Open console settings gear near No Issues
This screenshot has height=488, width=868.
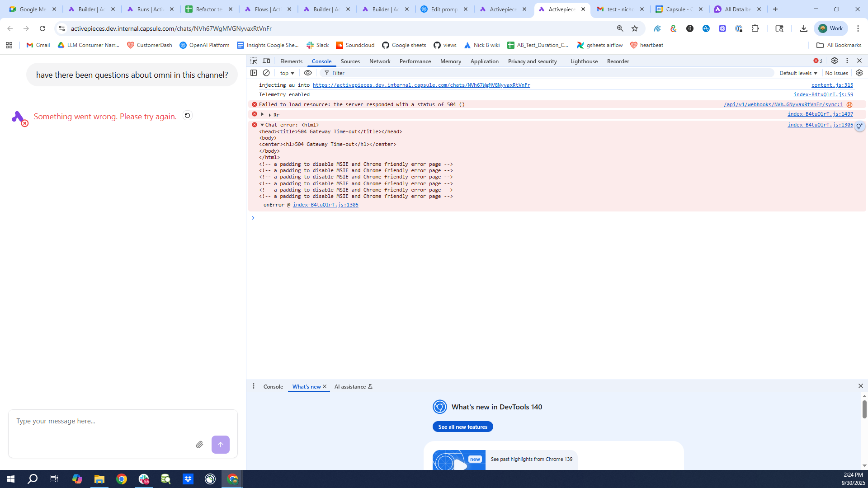coord(859,73)
